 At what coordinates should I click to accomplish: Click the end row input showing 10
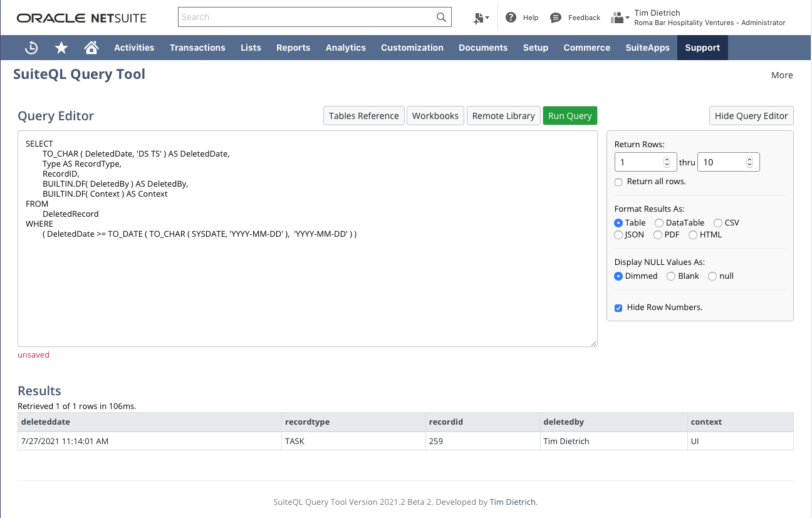tap(728, 162)
